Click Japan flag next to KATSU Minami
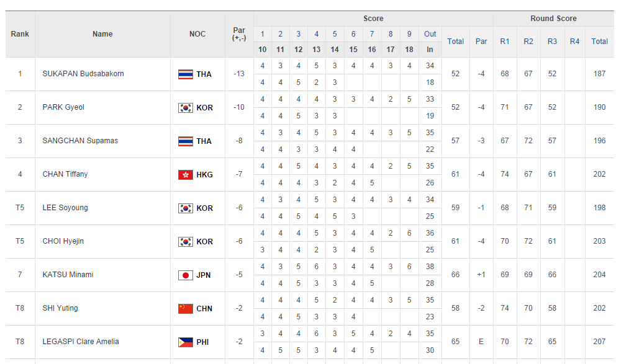The image size is (624, 364). point(186,275)
